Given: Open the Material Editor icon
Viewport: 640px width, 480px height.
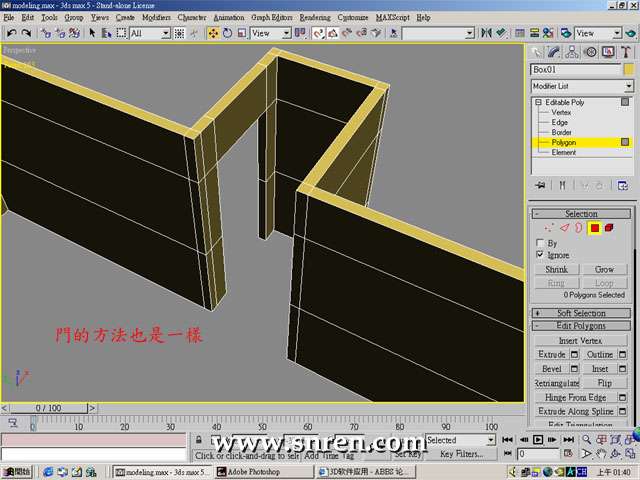Looking at the screenshot, I should pyautogui.click(x=548, y=33).
